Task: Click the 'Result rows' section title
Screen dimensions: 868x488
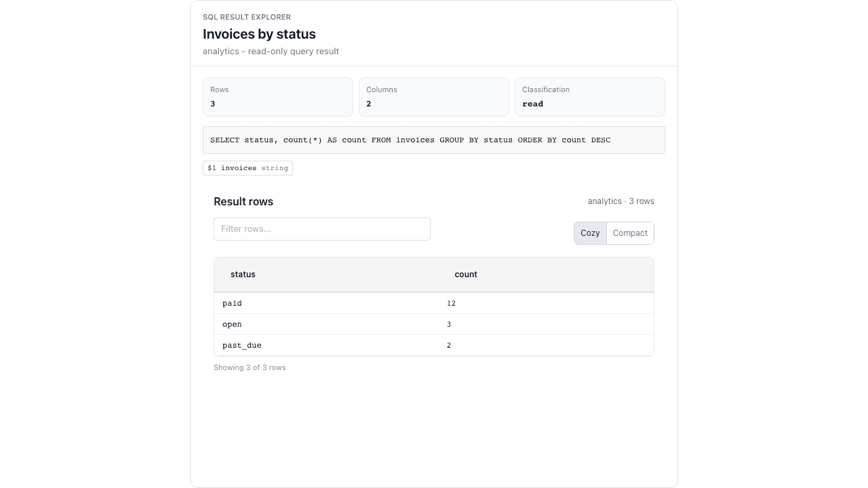Action: 243,201
